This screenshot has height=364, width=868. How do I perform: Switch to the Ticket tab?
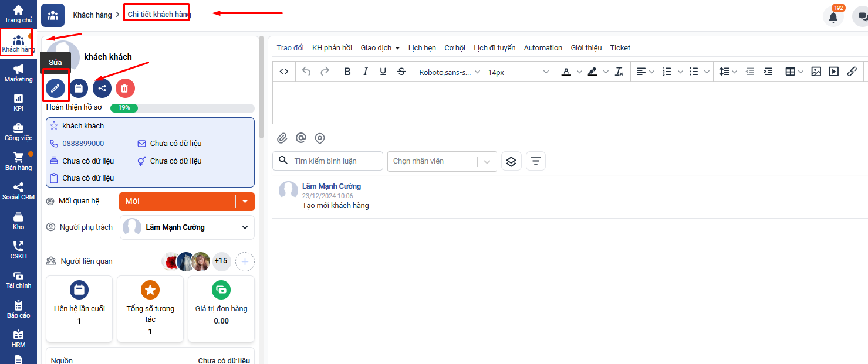[620, 48]
